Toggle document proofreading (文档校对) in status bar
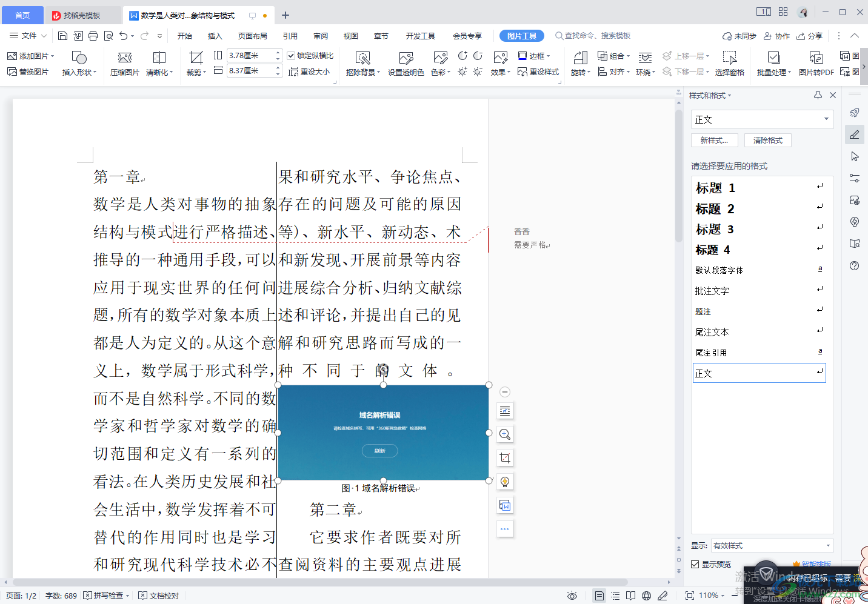The height and width of the screenshot is (604, 868). [159, 596]
